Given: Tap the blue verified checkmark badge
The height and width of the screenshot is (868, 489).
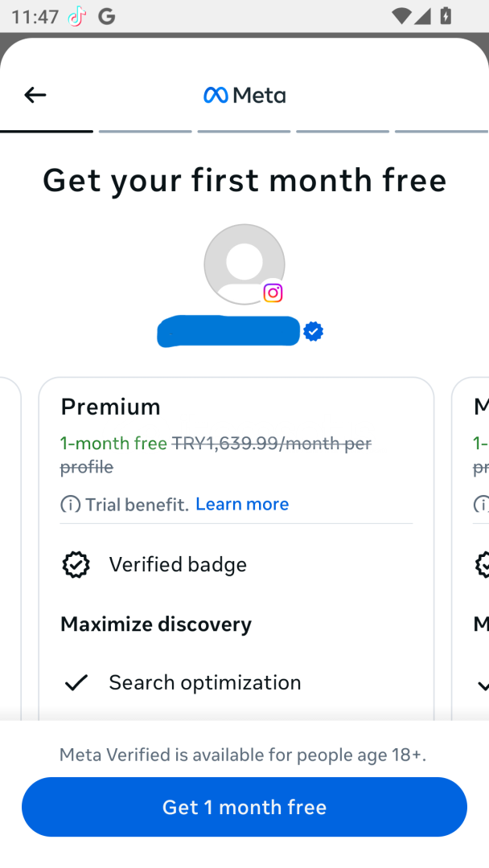Looking at the screenshot, I should (x=314, y=331).
